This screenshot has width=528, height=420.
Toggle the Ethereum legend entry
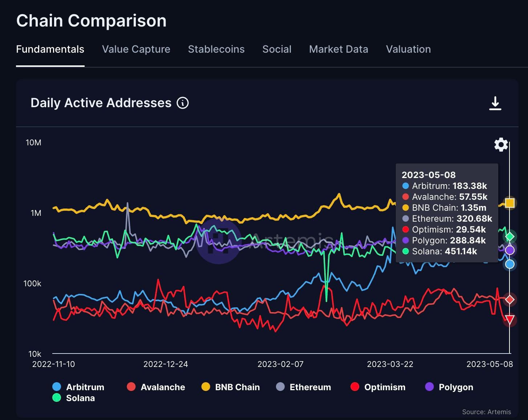tap(304, 387)
